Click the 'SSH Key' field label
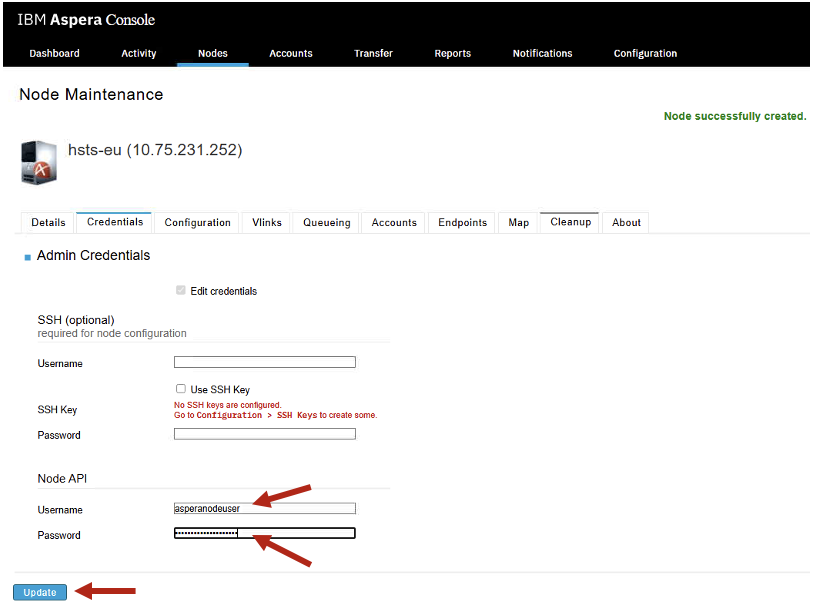816x613 pixels. 57,410
